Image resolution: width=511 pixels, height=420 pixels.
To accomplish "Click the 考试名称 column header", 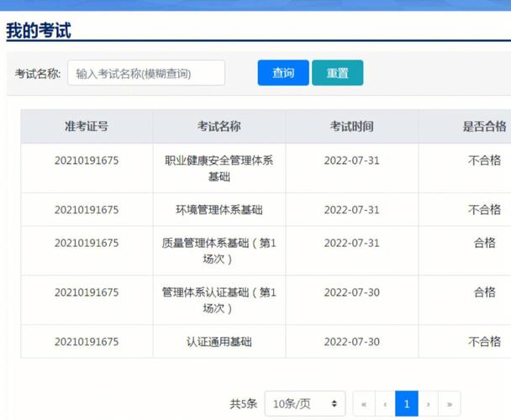I will point(219,127).
